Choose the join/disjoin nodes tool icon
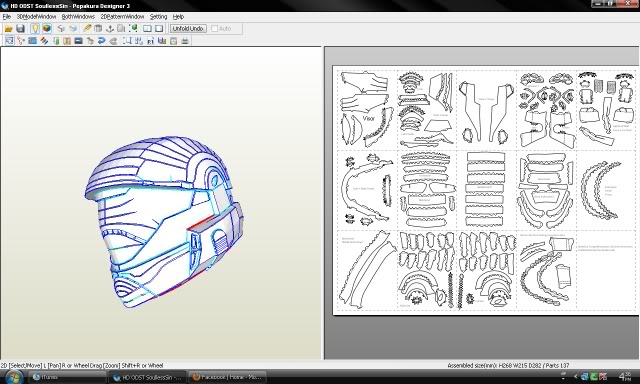Image resolution: width=640 pixels, height=384 pixels. [x=21, y=40]
